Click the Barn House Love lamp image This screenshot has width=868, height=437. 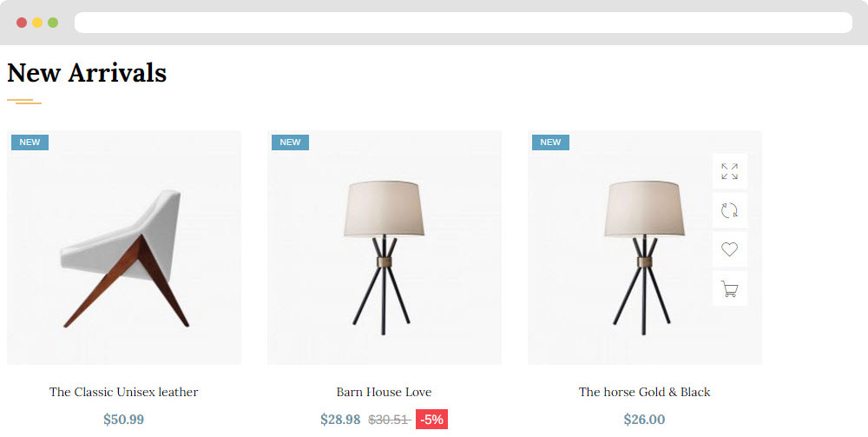tap(385, 248)
